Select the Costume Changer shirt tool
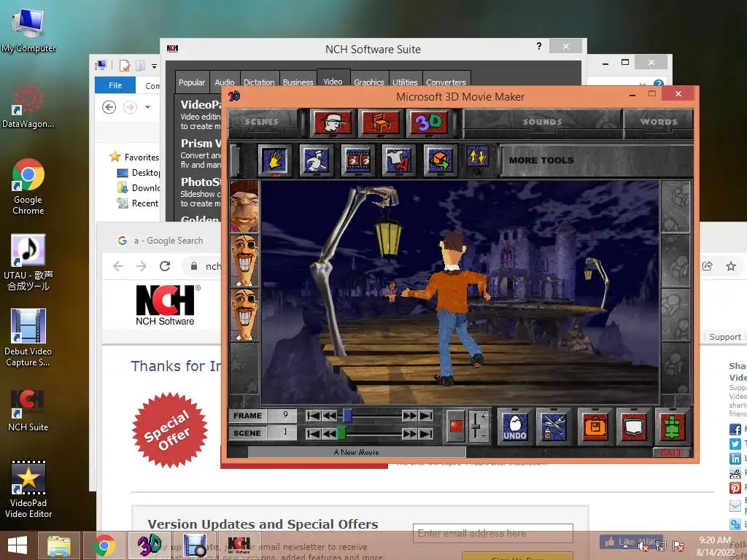747x560 pixels. [x=398, y=160]
